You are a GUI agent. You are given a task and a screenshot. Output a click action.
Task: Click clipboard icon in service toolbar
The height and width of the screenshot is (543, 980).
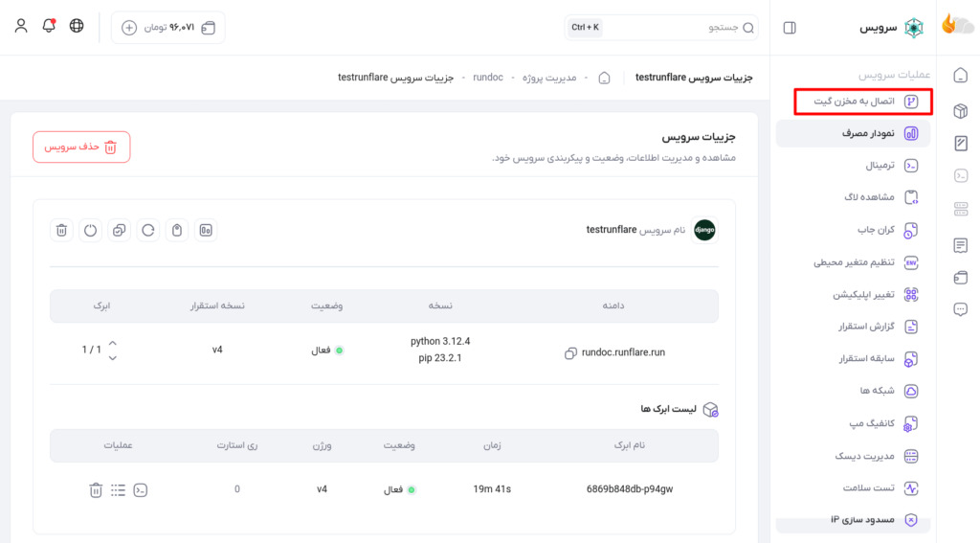pos(177,230)
